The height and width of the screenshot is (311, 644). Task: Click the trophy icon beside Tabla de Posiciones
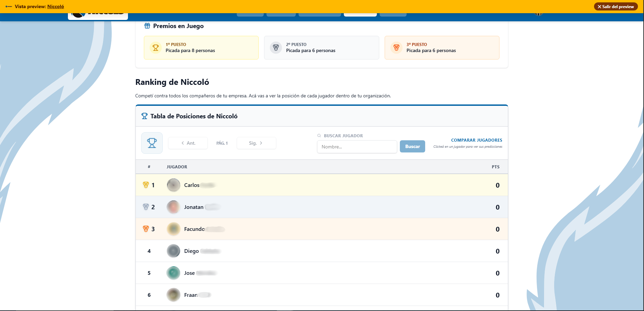point(145,116)
